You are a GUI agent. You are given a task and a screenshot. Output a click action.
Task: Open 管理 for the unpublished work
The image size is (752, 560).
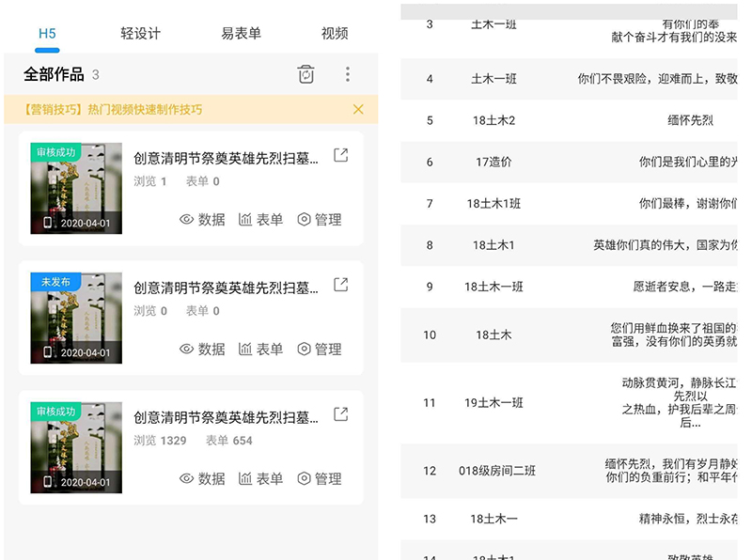(320, 350)
